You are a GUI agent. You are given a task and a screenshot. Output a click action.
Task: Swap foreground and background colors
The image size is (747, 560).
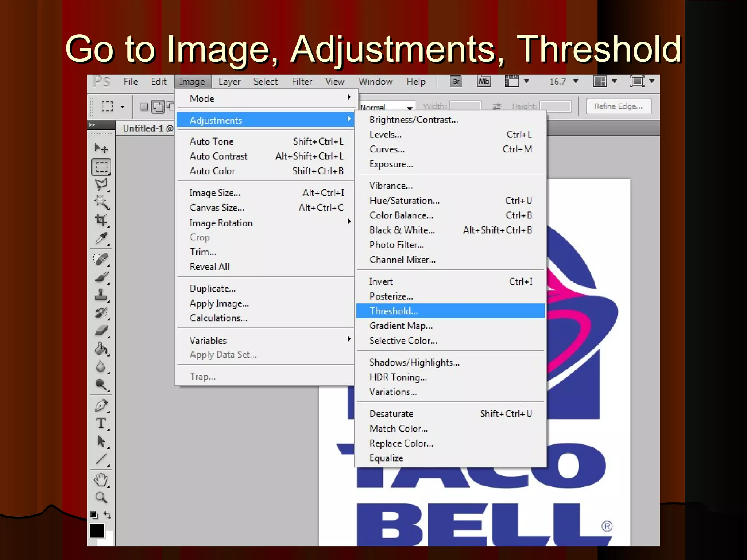[107, 515]
